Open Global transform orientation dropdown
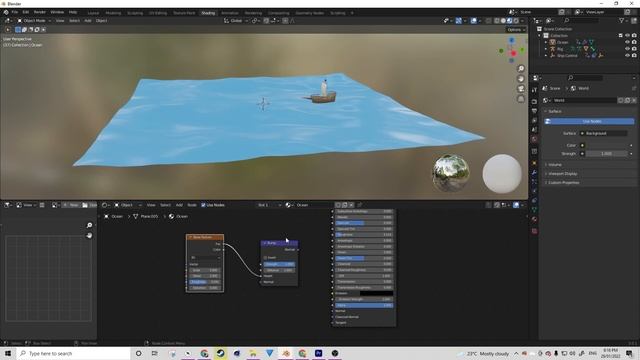 tap(236, 20)
